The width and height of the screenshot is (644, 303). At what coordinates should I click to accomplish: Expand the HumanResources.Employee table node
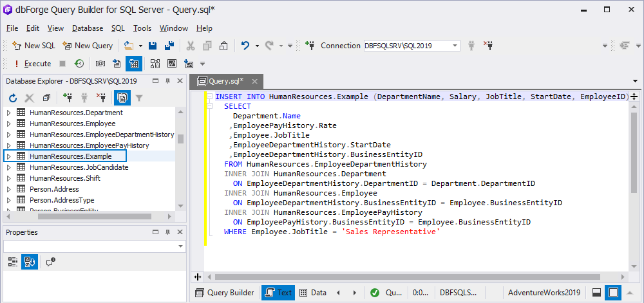[8, 124]
